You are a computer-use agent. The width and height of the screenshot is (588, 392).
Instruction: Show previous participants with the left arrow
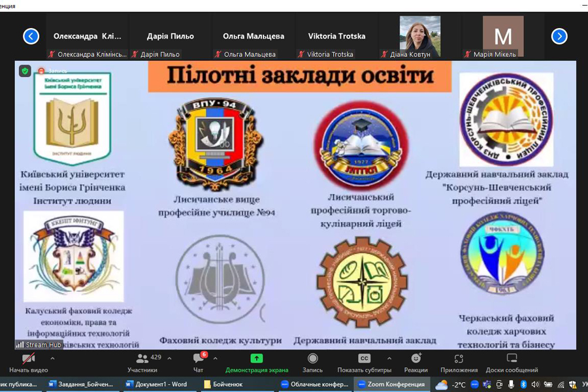pyautogui.click(x=31, y=37)
